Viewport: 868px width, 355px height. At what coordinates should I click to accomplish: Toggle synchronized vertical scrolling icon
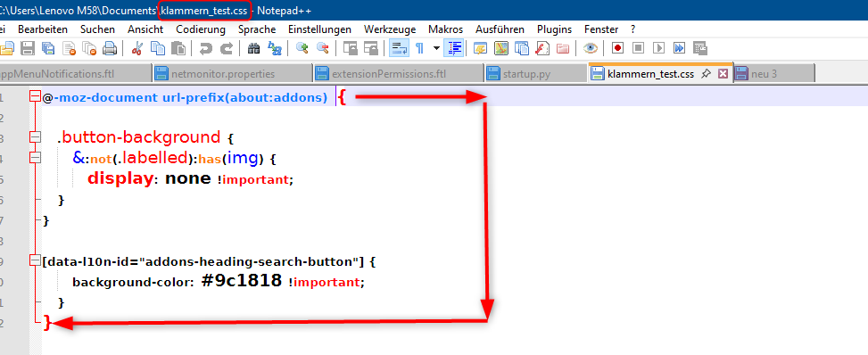pos(350,49)
